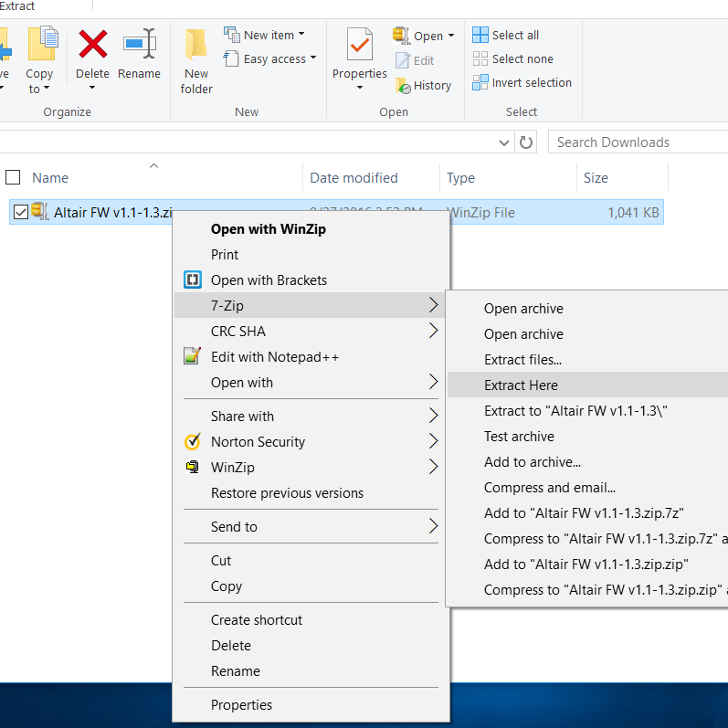The width and height of the screenshot is (728, 728).
Task: Click the Easy access icon
Action: tap(231, 59)
